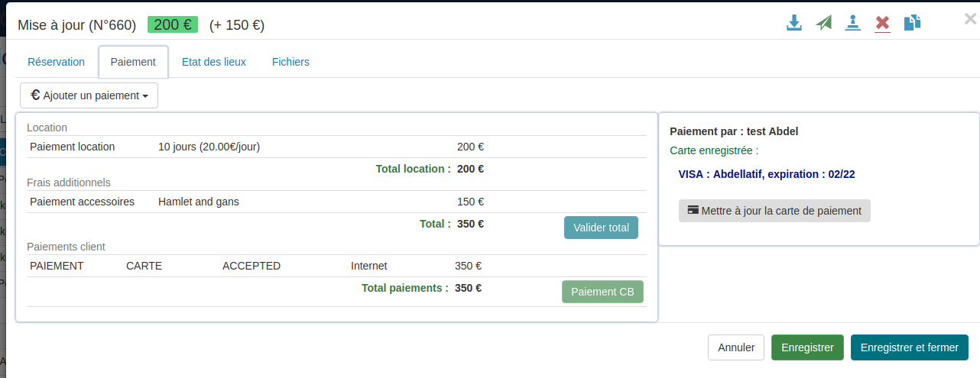Click the duplicate documents icon
The height and width of the screenshot is (378, 980).
coord(912,23)
